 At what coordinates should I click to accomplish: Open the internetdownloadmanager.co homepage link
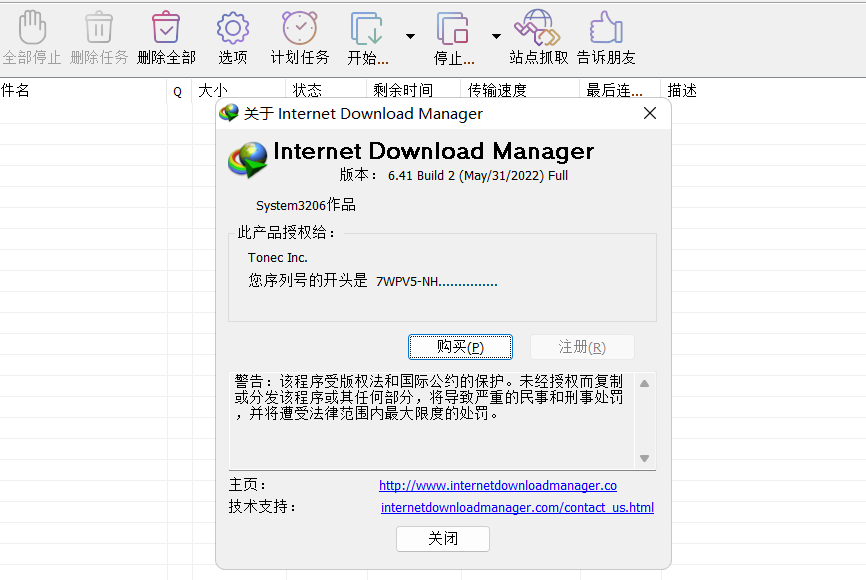click(498, 486)
